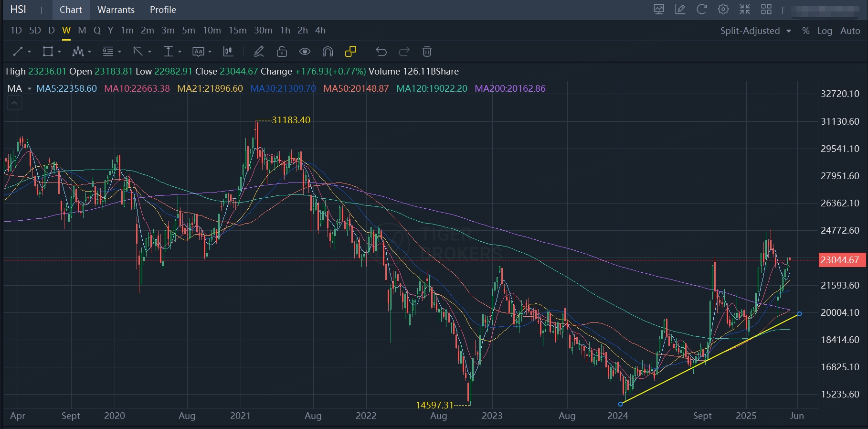Screen dimensions: 868x429
Task: Toggle the magnet snap mode
Action: coord(328,52)
